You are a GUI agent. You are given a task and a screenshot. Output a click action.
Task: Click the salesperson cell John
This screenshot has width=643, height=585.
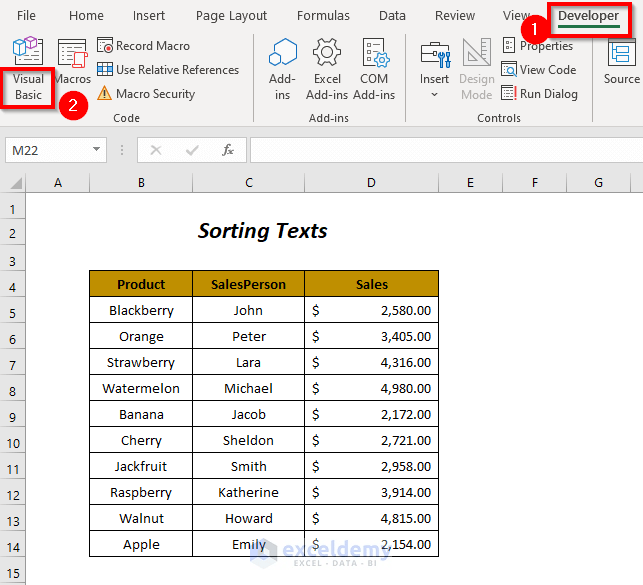coord(249,310)
